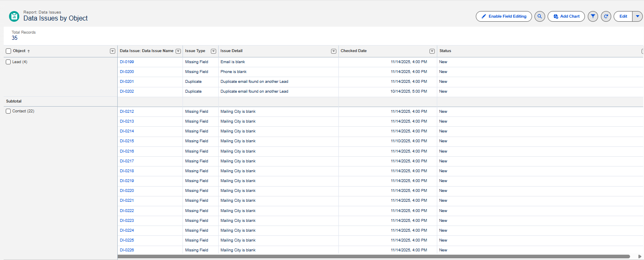The height and width of the screenshot is (260, 644).
Task: Click the pencil Enable Field Editing button
Action: click(504, 16)
